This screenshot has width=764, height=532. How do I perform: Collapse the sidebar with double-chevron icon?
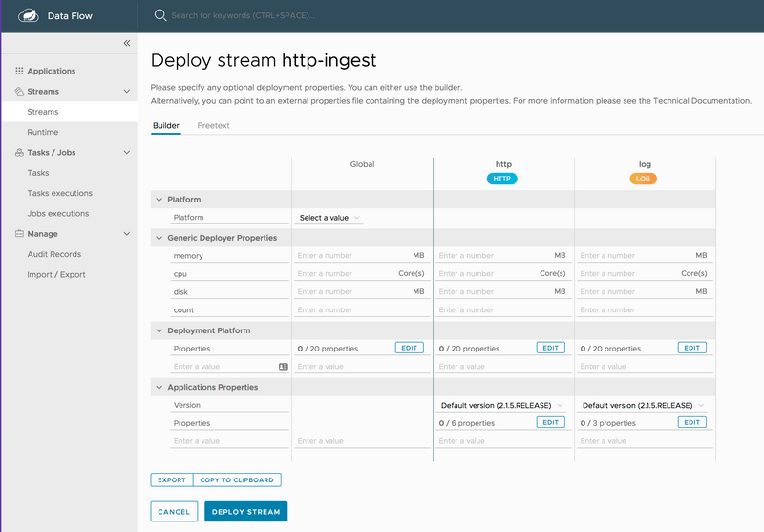click(x=127, y=43)
